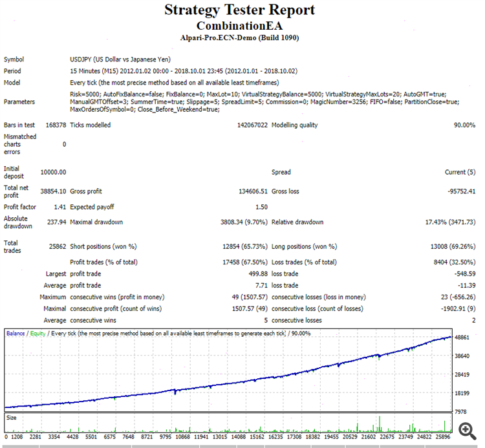This screenshot has height=448, width=485.
Task: Click chart axis value 7978
Action: click(x=460, y=412)
